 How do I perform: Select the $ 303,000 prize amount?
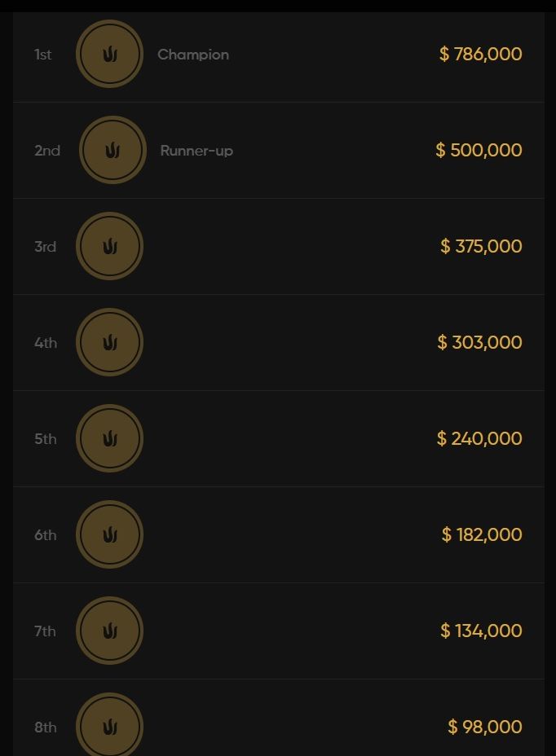pyautogui.click(x=479, y=342)
